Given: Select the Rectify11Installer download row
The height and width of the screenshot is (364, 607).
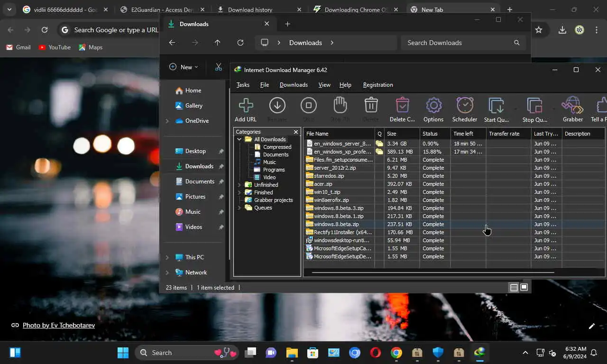Looking at the screenshot, I should tap(454, 232).
